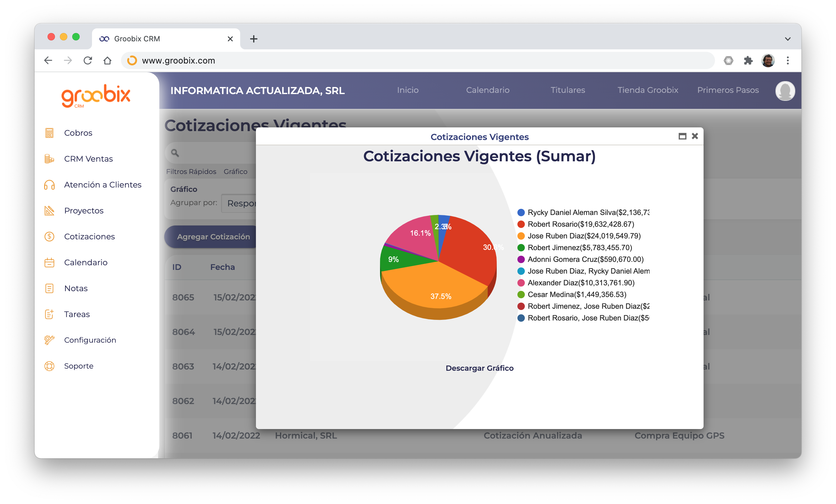Open browser extensions puzzle icon
Screen dimensions: 836x504
tap(748, 60)
